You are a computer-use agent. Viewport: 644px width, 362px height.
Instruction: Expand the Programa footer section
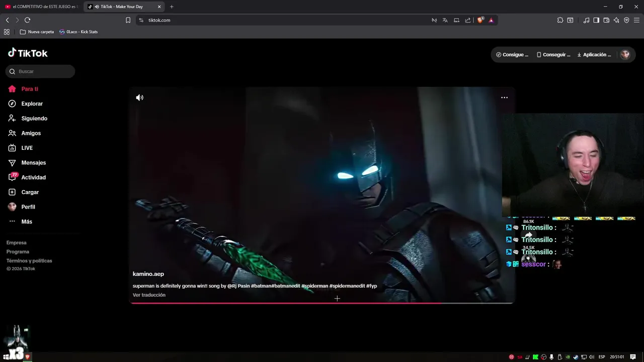(18, 252)
